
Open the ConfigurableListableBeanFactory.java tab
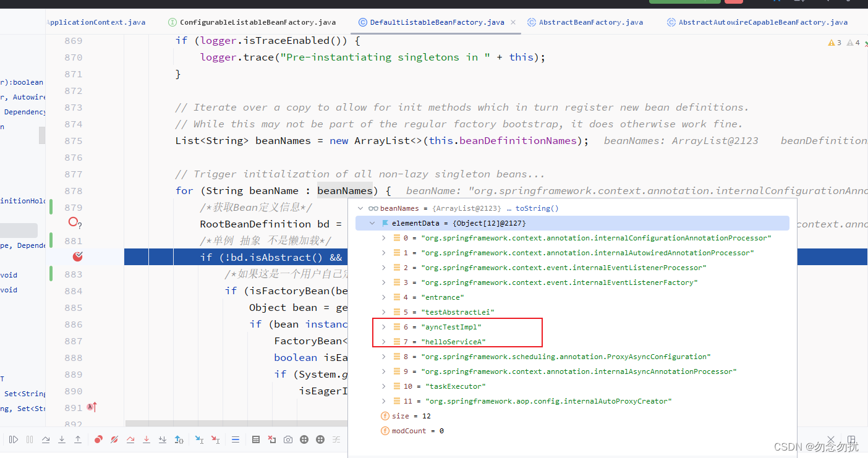(252, 22)
